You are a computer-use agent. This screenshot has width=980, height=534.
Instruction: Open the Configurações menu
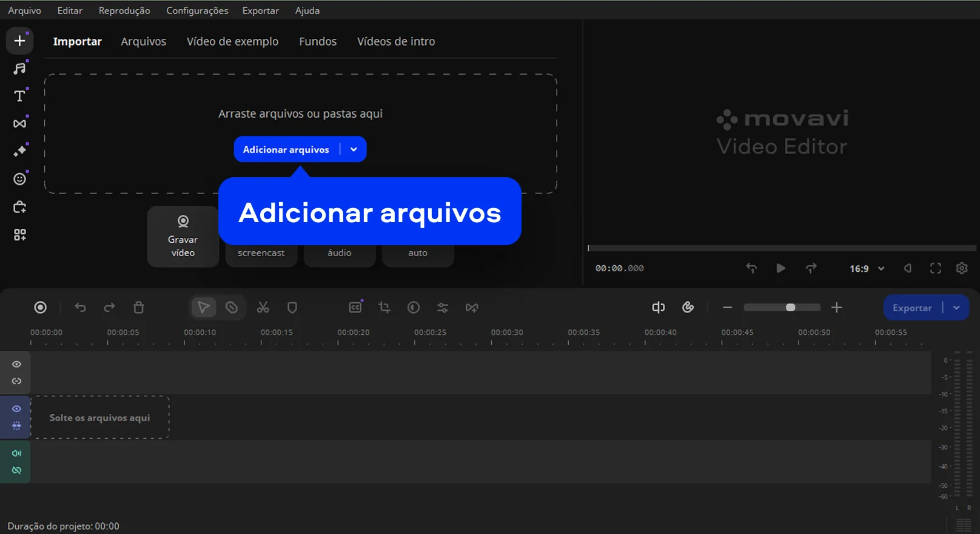197,10
